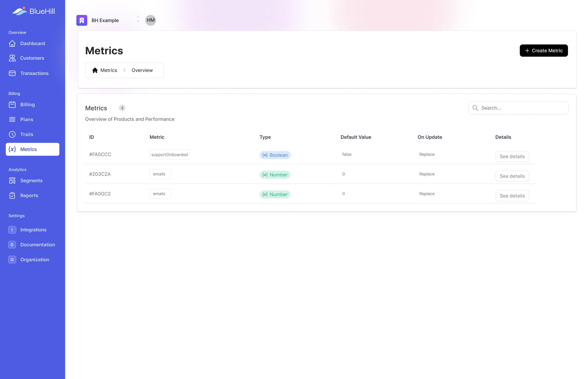
Task: See details for supportOnboarded metric
Action: click(x=512, y=157)
